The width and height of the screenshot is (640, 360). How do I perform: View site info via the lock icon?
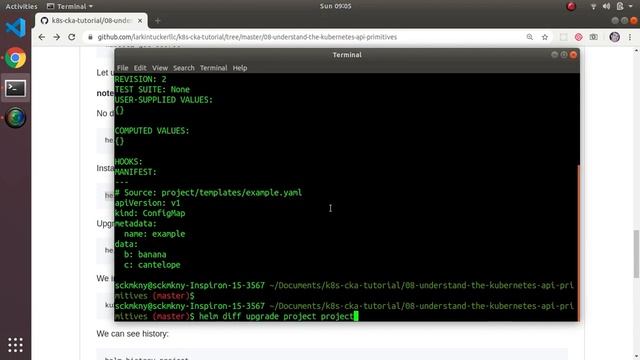[x=90, y=37]
